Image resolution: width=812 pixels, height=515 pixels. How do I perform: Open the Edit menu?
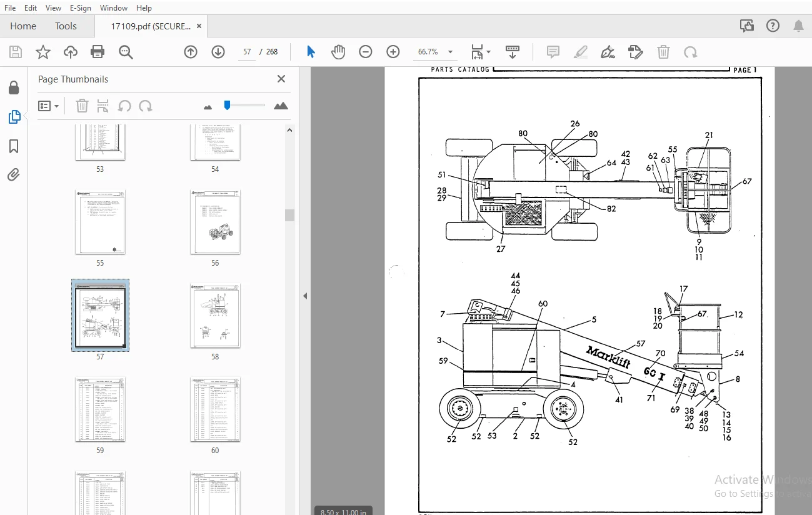click(x=31, y=8)
